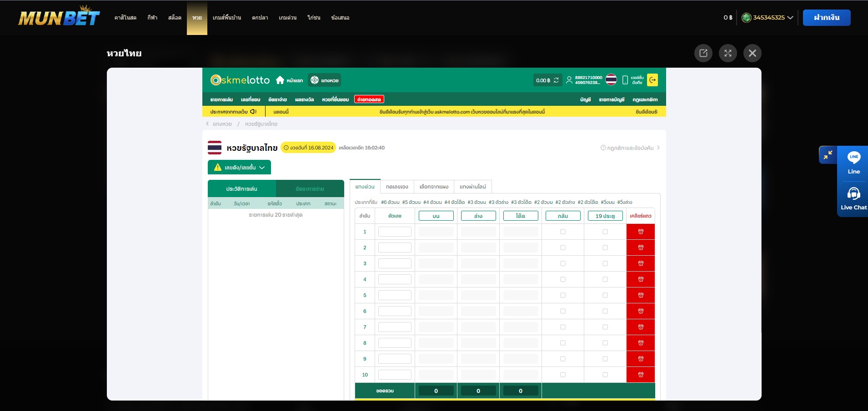Click the แทงหวย lotto wheel button
Viewport: 868px width, 411px height.
(x=325, y=80)
